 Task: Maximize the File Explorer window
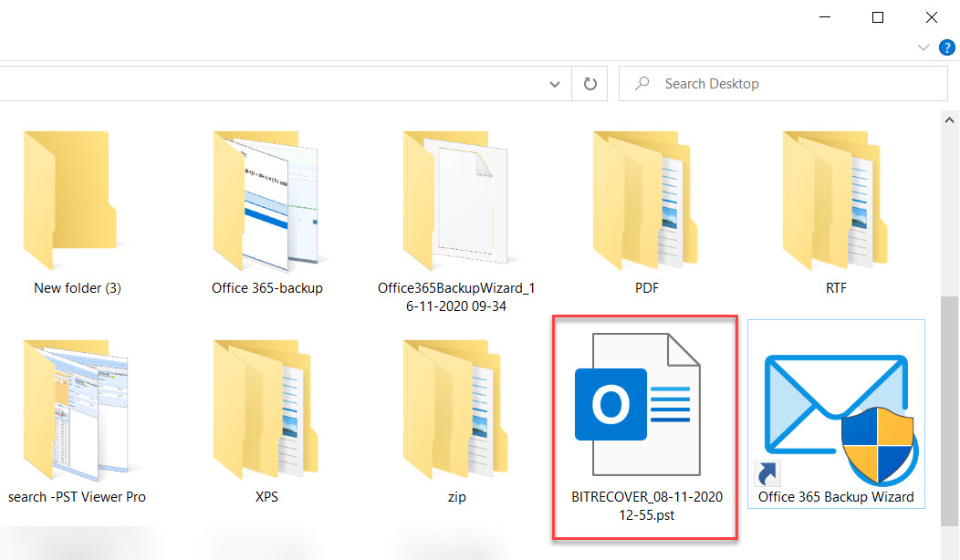point(877,17)
